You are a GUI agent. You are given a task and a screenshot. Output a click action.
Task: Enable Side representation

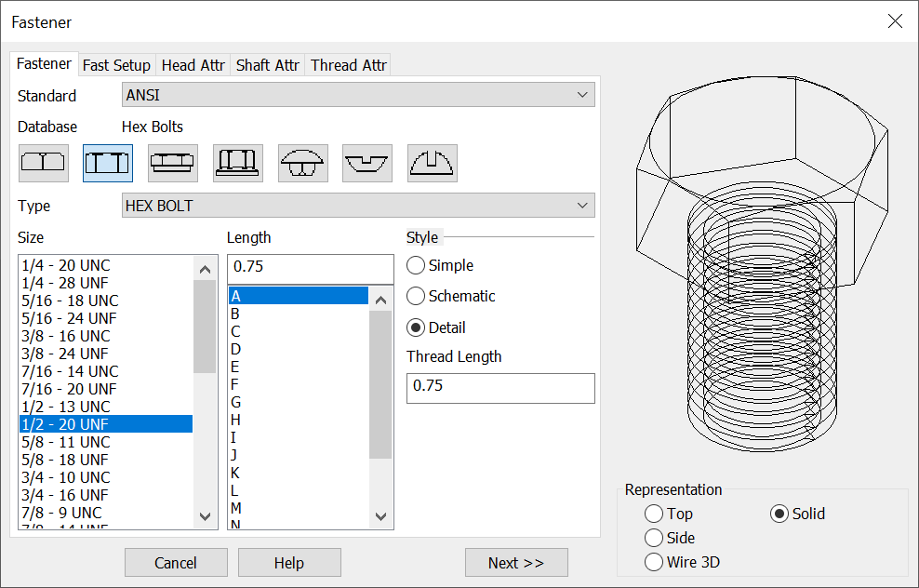(654, 538)
